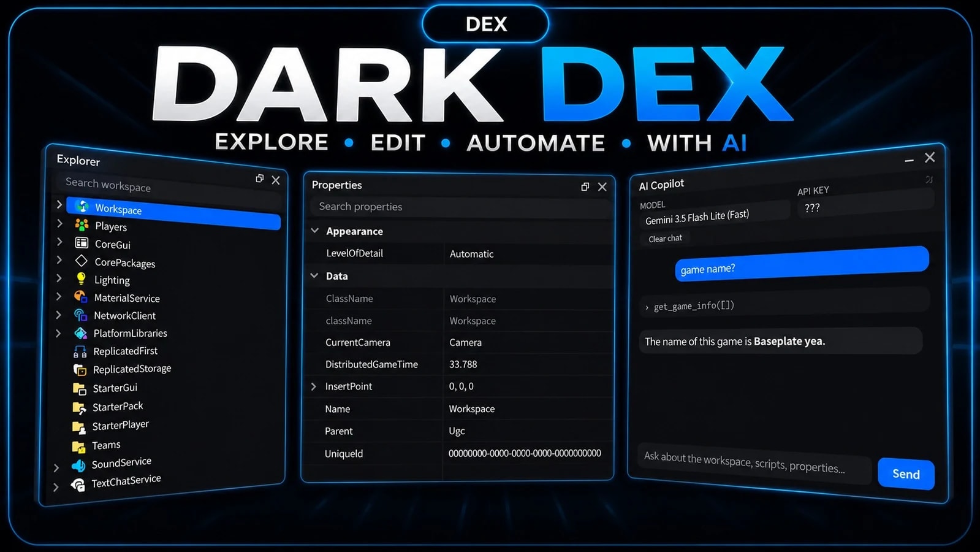Click the MaterialService icon
The image size is (980, 552).
[x=80, y=297]
